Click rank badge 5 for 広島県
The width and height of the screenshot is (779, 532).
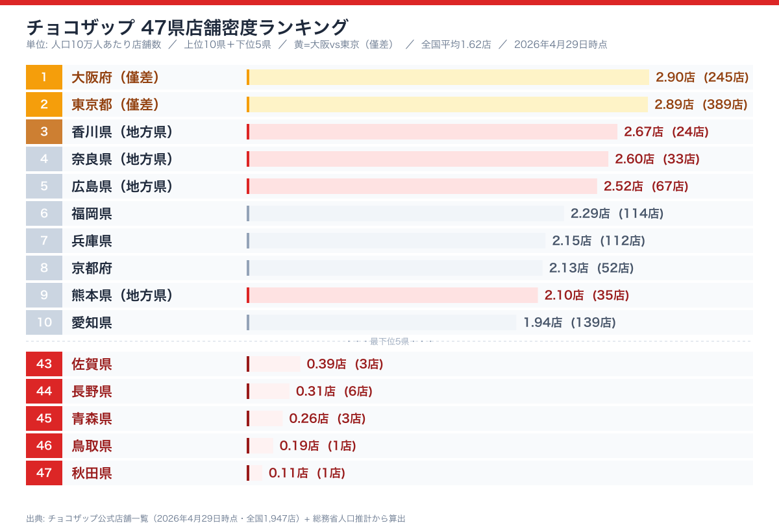point(44,186)
